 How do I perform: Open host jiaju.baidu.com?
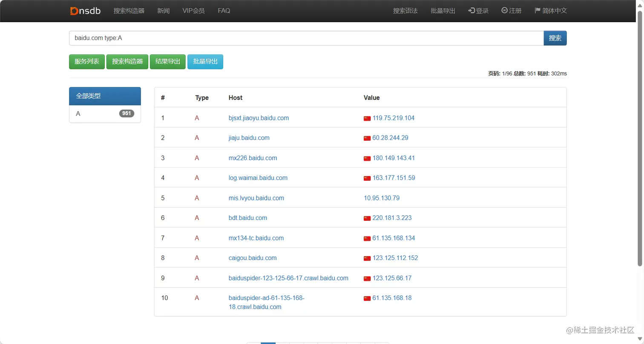tap(249, 138)
